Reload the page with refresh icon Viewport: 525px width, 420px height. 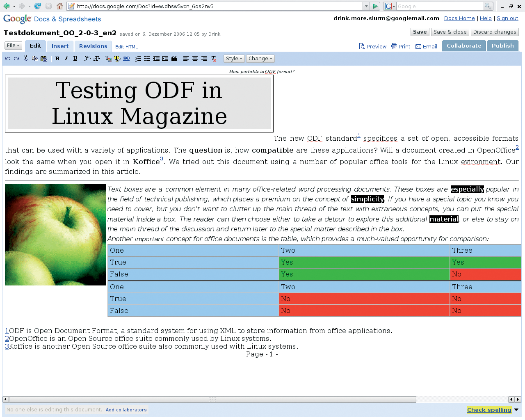(38, 6)
